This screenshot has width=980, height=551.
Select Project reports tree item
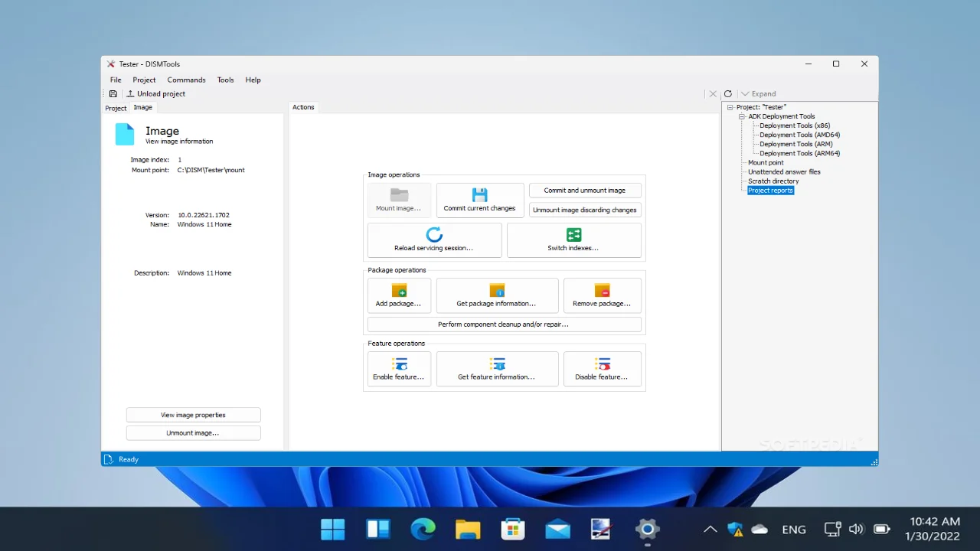(x=771, y=190)
